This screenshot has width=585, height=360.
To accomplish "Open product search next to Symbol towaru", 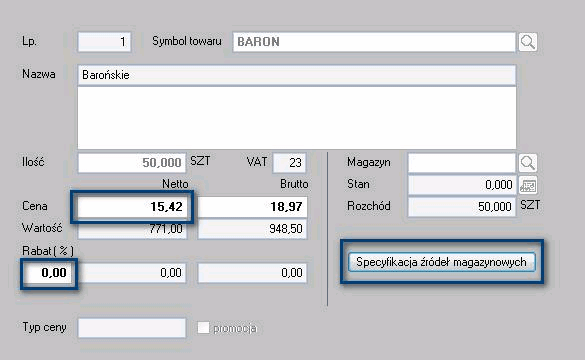I will 528,42.
